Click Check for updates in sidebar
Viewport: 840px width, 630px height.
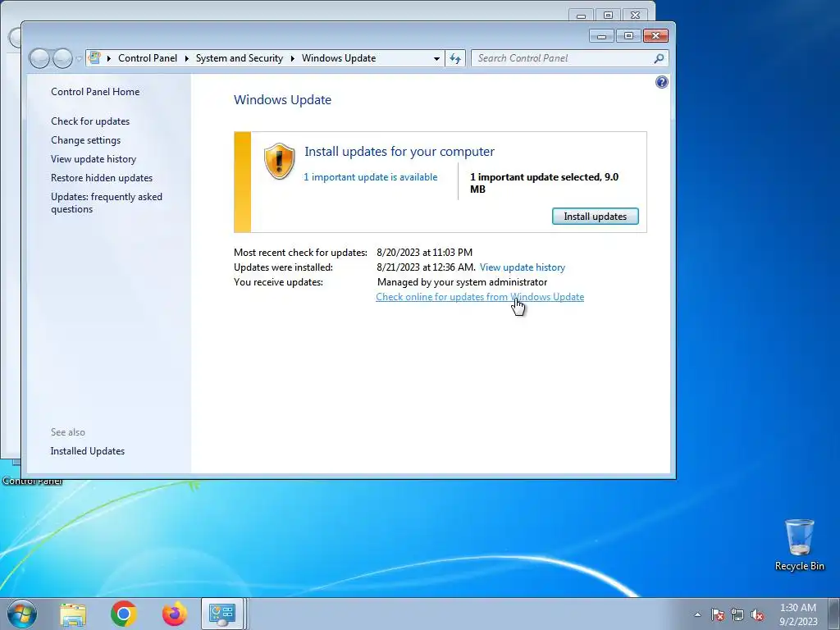(90, 121)
